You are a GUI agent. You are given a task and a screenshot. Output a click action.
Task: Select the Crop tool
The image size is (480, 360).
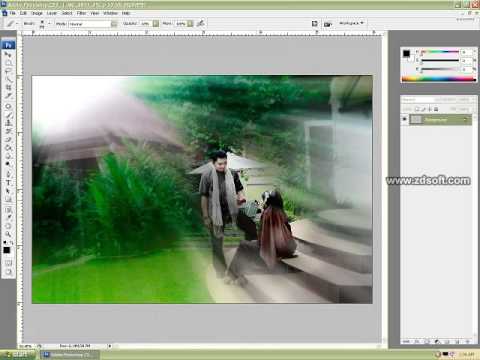(8, 87)
